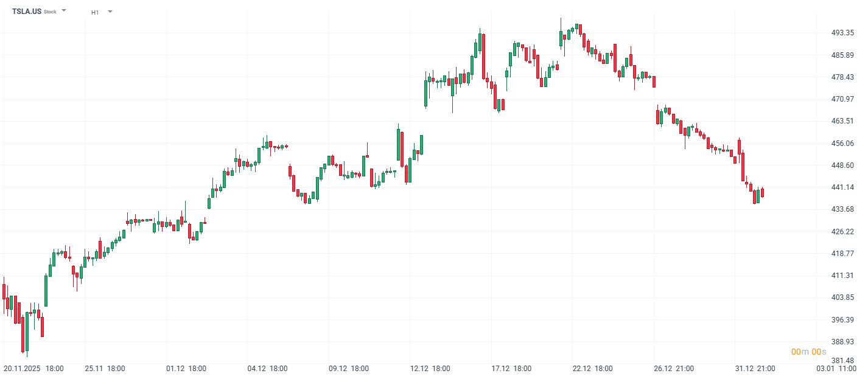Click the Stock instrument type label
Viewport: 868px width, 379px height.
point(50,12)
